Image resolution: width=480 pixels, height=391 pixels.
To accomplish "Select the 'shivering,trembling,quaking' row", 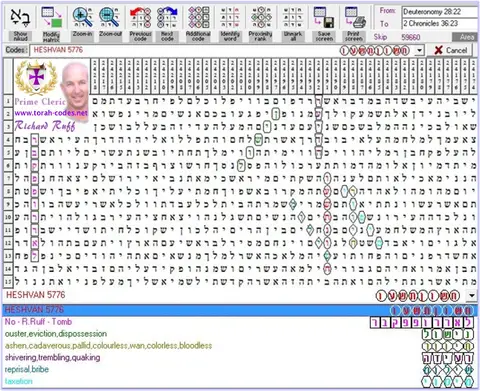I will click(x=240, y=358).
